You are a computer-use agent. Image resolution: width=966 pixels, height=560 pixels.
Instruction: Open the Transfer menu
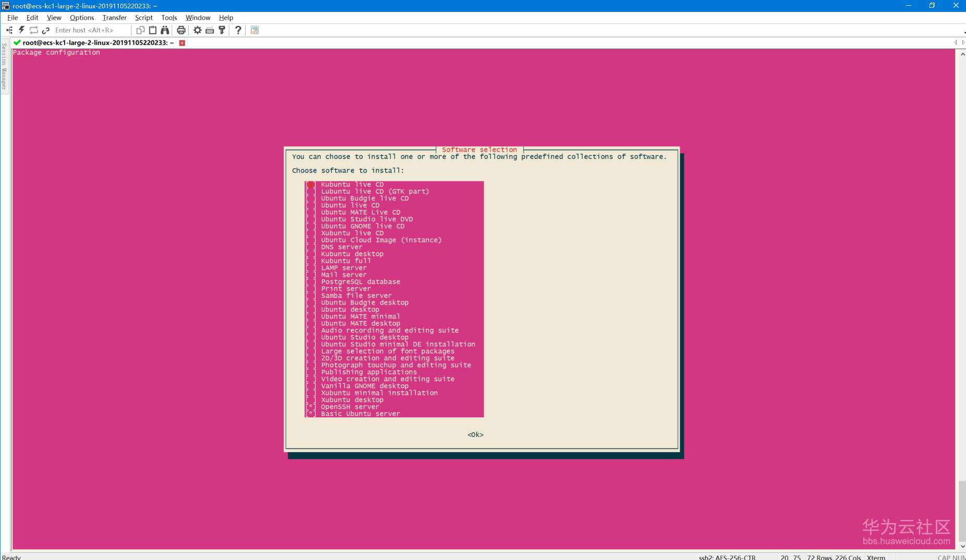point(115,18)
